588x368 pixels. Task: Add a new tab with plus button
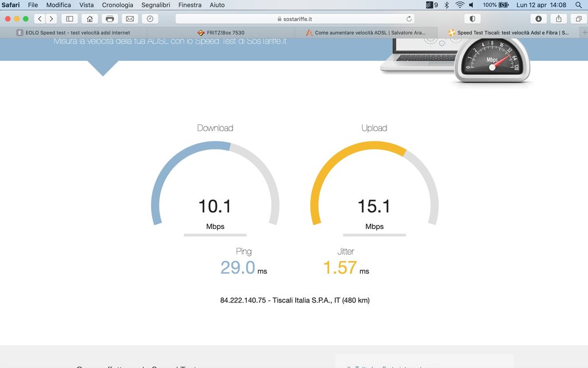click(x=584, y=33)
